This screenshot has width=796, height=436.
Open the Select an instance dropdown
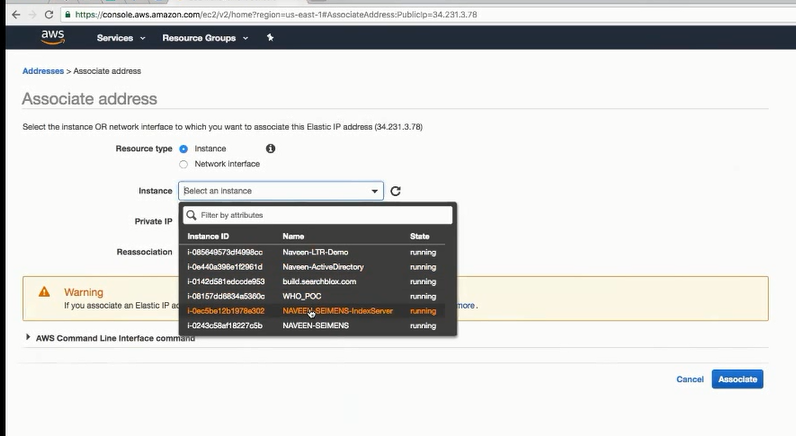[281, 191]
